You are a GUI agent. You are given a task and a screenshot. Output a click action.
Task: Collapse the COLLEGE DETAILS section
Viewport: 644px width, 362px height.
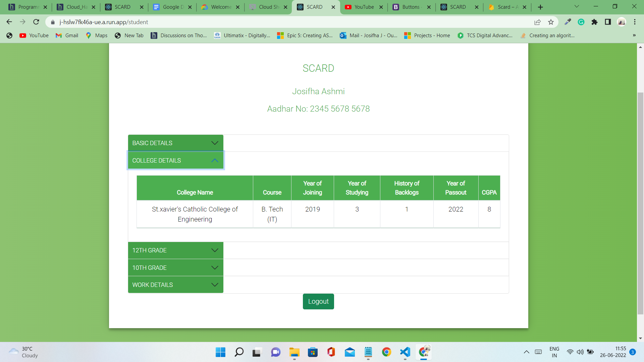[x=175, y=161]
